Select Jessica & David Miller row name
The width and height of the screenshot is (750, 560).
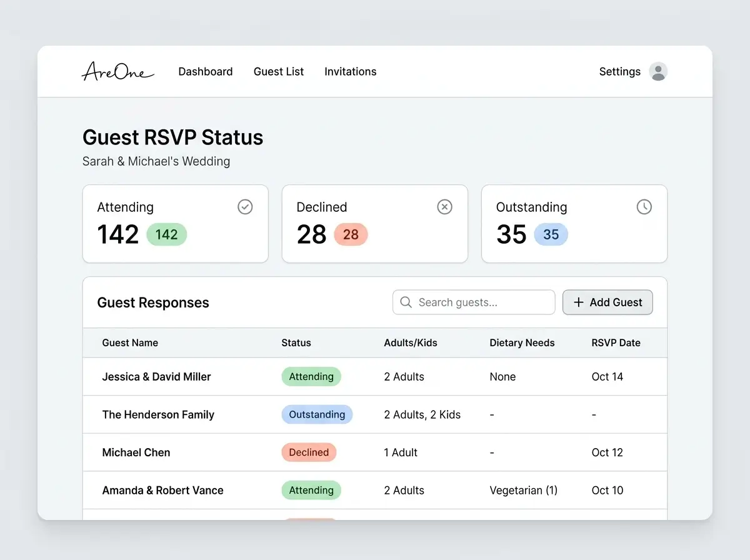(x=157, y=377)
